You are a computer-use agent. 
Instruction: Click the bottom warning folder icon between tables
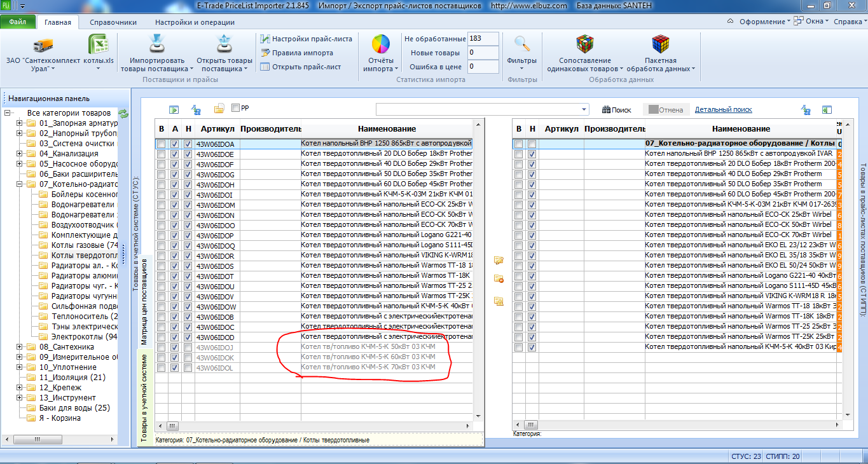click(x=499, y=301)
